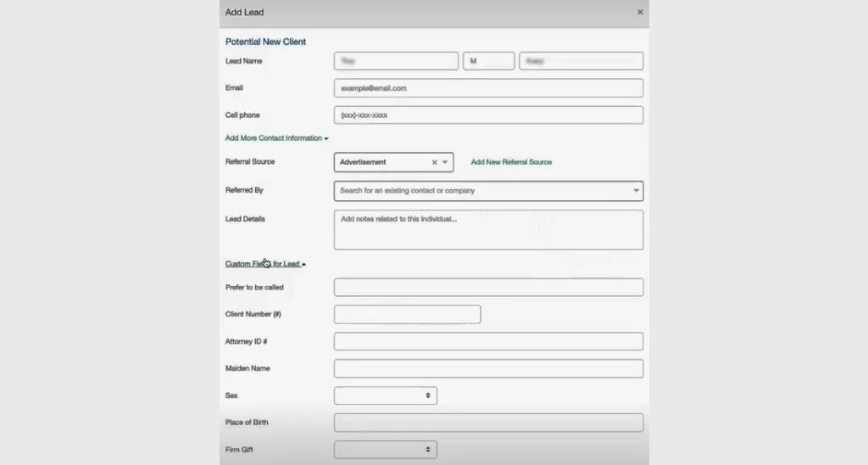Open the Referred By search dropdown

[x=488, y=191]
